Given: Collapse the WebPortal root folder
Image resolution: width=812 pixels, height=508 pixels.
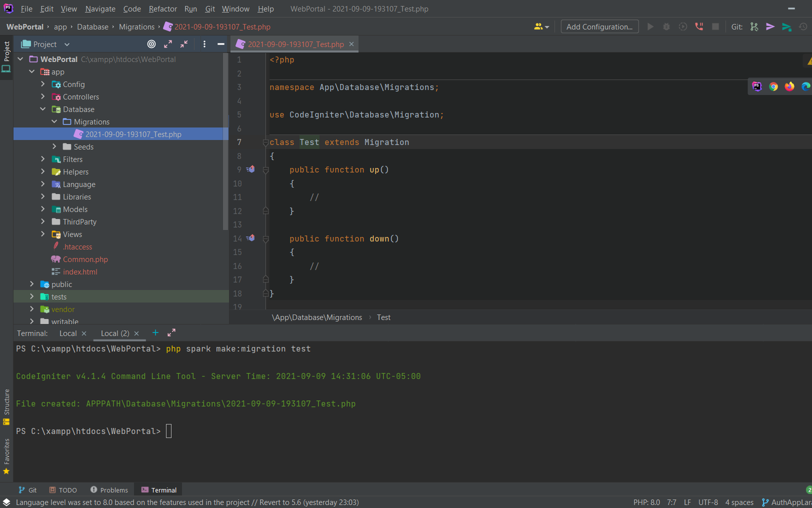Looking at the screenshot, I should (x=20, y=59).
